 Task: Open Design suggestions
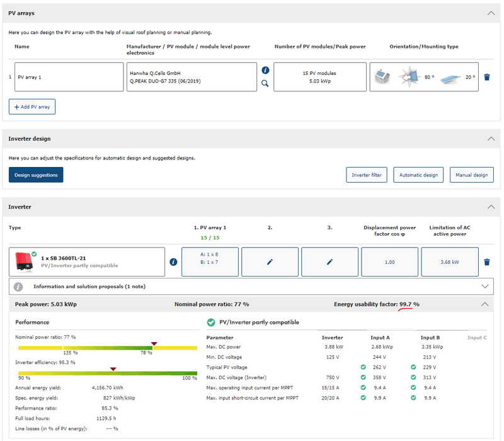(36, 175)
